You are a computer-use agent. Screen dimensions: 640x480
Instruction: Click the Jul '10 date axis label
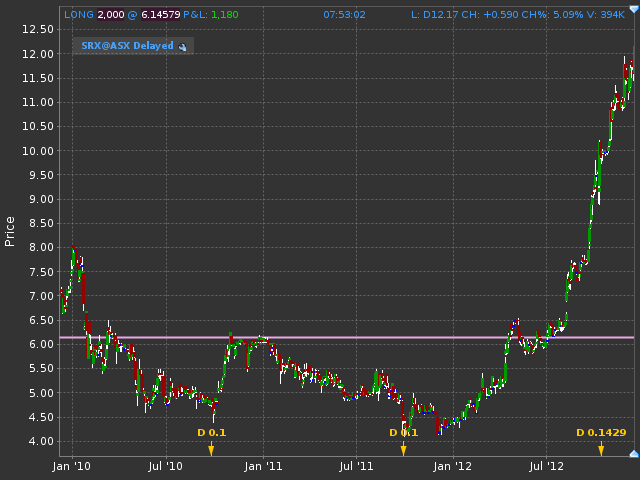(166, 466)
